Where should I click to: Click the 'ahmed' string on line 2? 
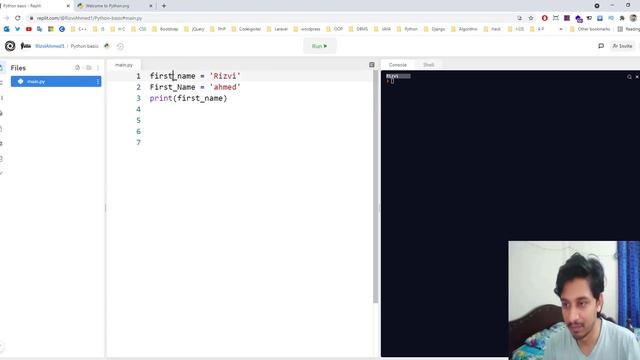coord(225,87)
